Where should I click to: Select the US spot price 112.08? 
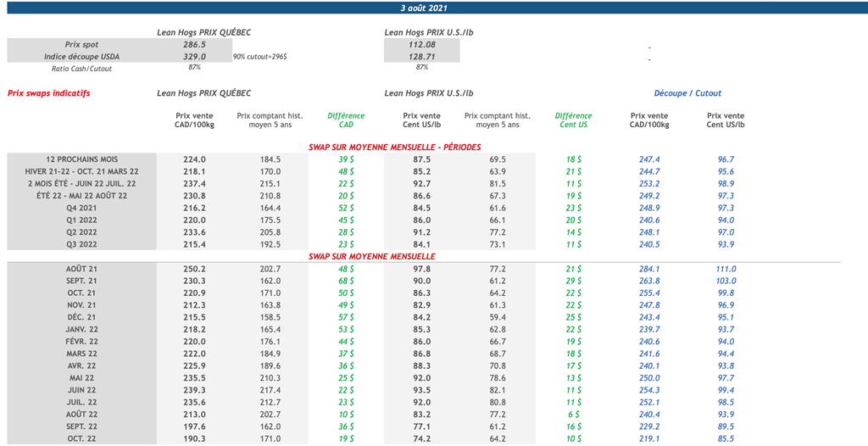(421, 44)
